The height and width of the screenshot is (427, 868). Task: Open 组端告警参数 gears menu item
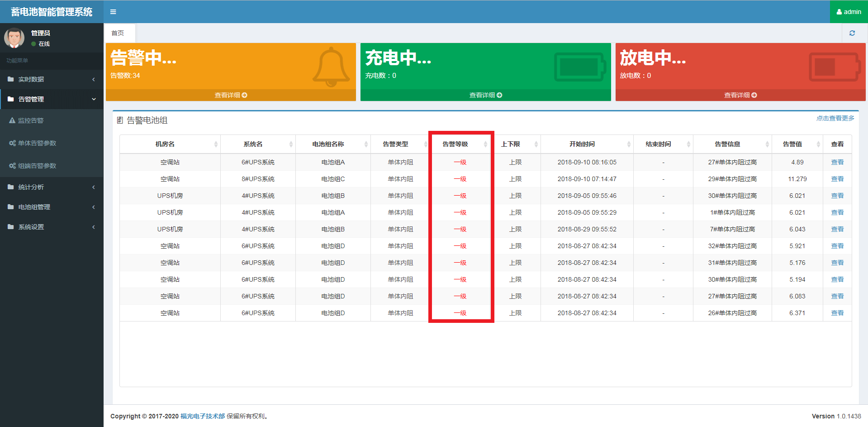click(37, 166)
